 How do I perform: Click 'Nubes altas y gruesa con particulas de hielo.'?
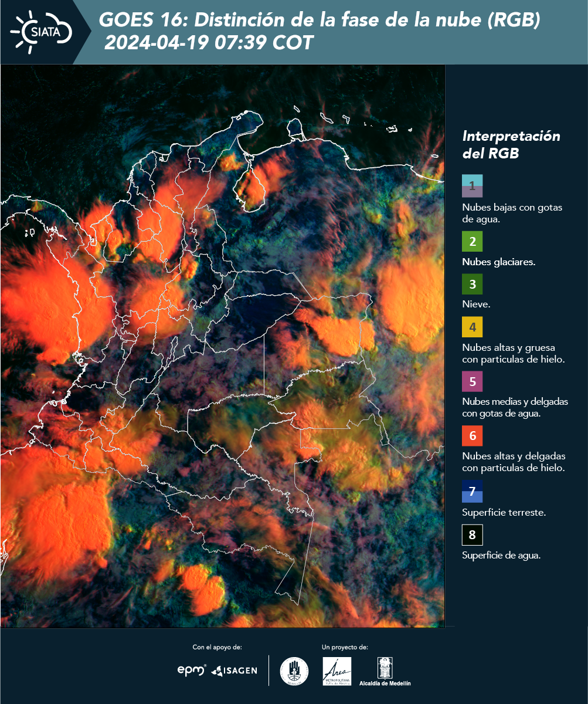pyautogui.click(x=513, y=354)
